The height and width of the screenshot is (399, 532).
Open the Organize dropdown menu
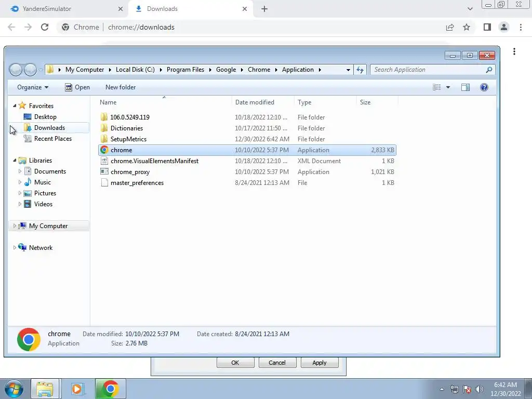[x=33, y=87]
